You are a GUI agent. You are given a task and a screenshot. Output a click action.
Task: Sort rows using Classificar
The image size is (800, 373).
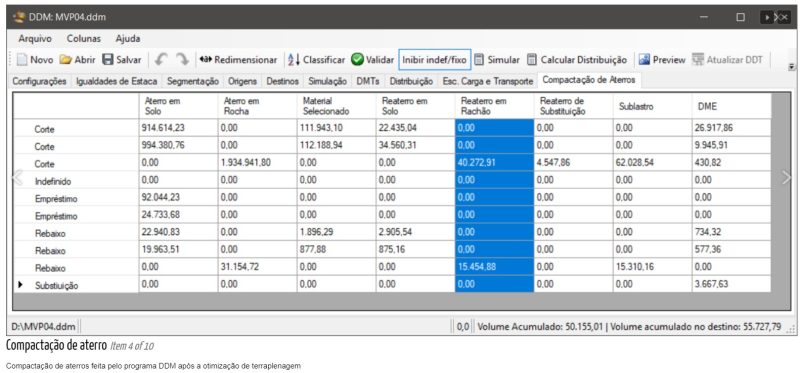pyautogui.click(x=316, y=60)
